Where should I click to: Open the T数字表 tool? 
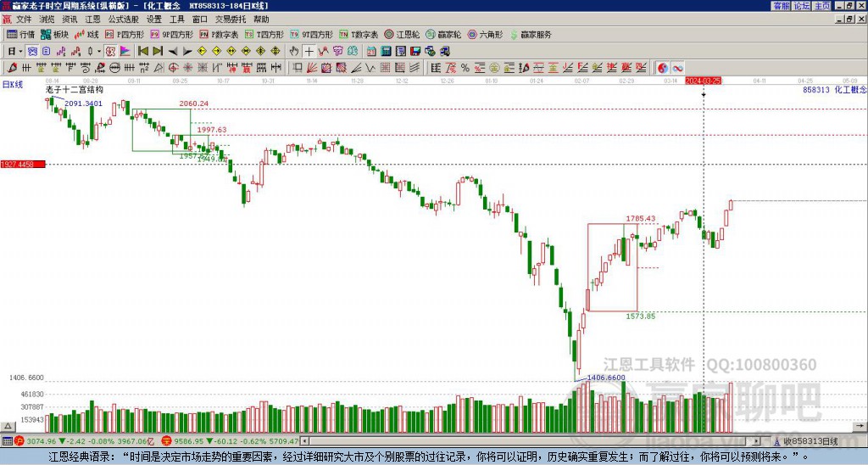point(359,34)
